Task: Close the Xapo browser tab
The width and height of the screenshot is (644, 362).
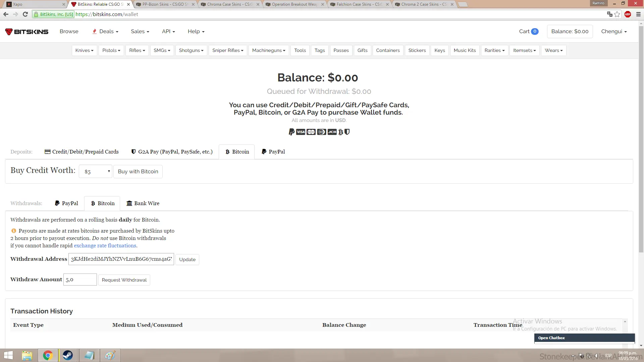Action: [63, 4]
